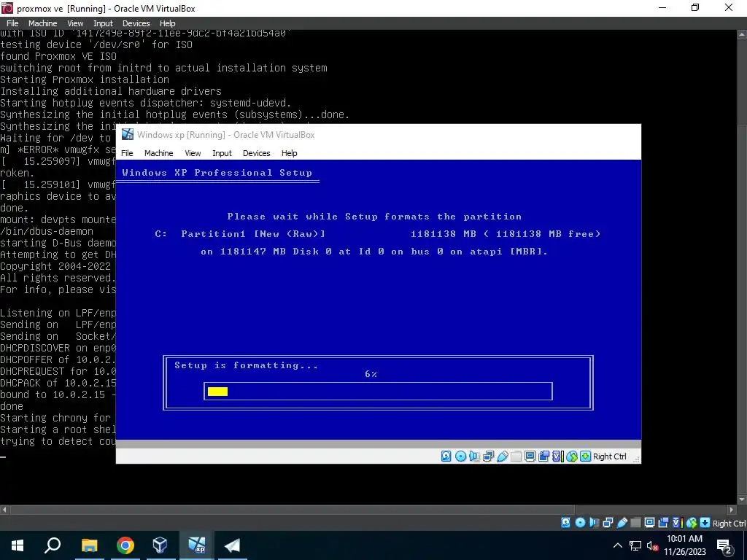
Task: Click the proxmox ve vertical scrollbar down arrow
Action: coord(742,499)
